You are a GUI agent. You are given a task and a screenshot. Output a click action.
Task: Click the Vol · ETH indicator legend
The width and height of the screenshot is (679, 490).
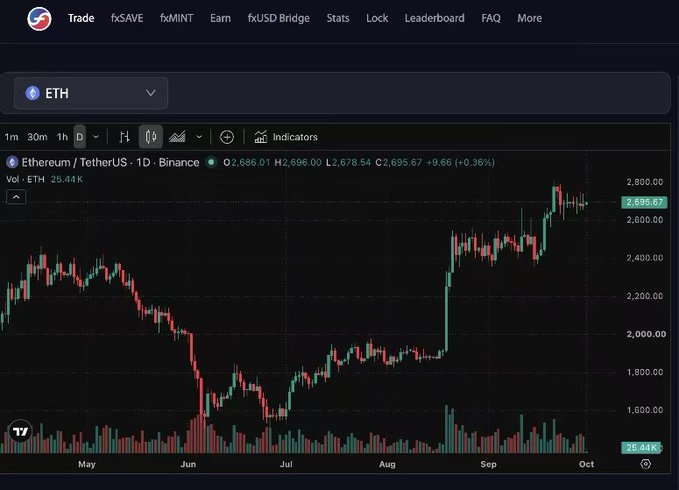point(44,179)
